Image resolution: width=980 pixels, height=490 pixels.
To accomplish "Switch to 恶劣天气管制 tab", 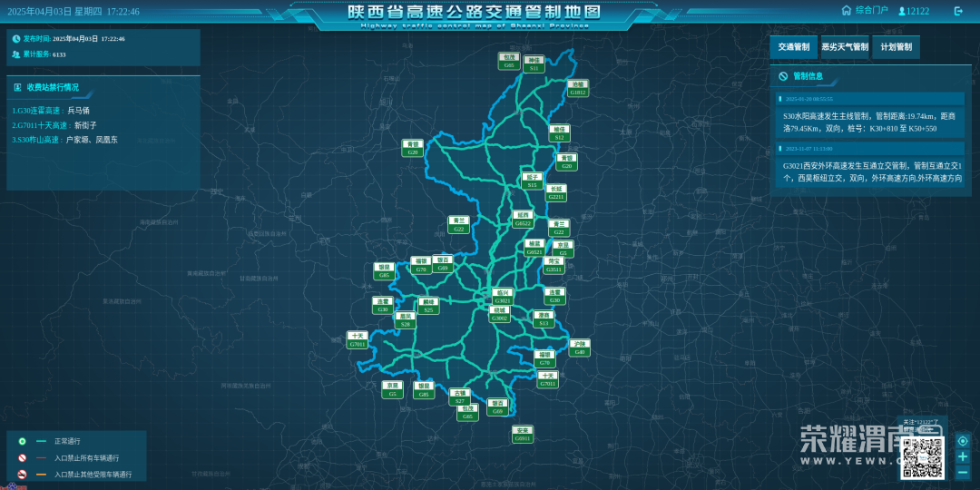I will pyautogui.click(x=845, y=47).
